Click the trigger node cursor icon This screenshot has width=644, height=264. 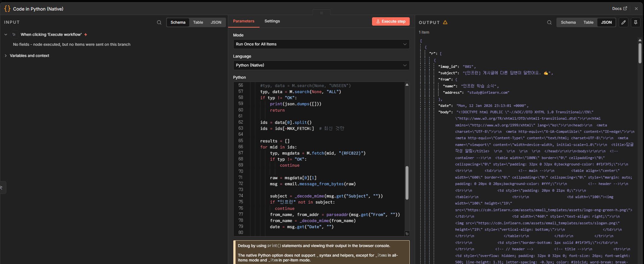pyautogui.click(x=14, y=35)
